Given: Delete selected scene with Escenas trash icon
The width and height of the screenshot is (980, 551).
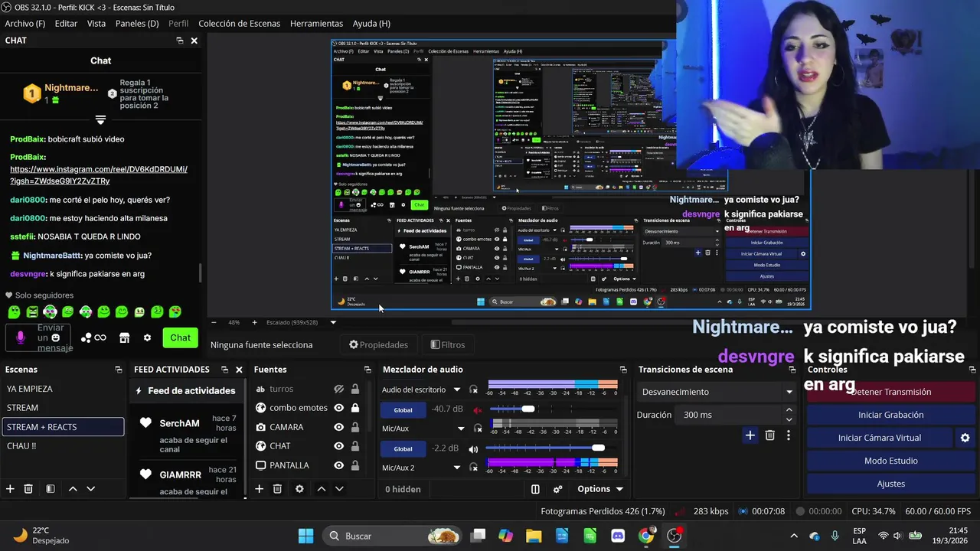Looking at the screenshot, I should (28, 489).
